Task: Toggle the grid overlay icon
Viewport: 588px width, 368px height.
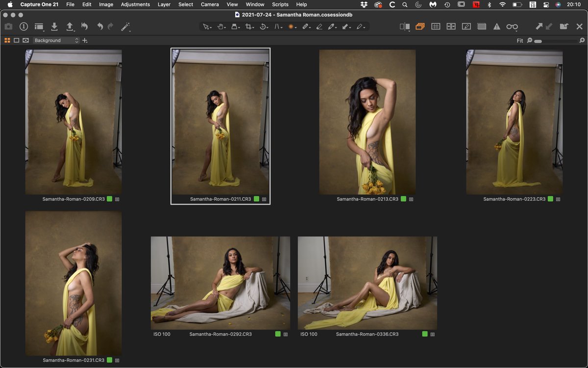Action: pyautogui.click(x=436, y=27)
